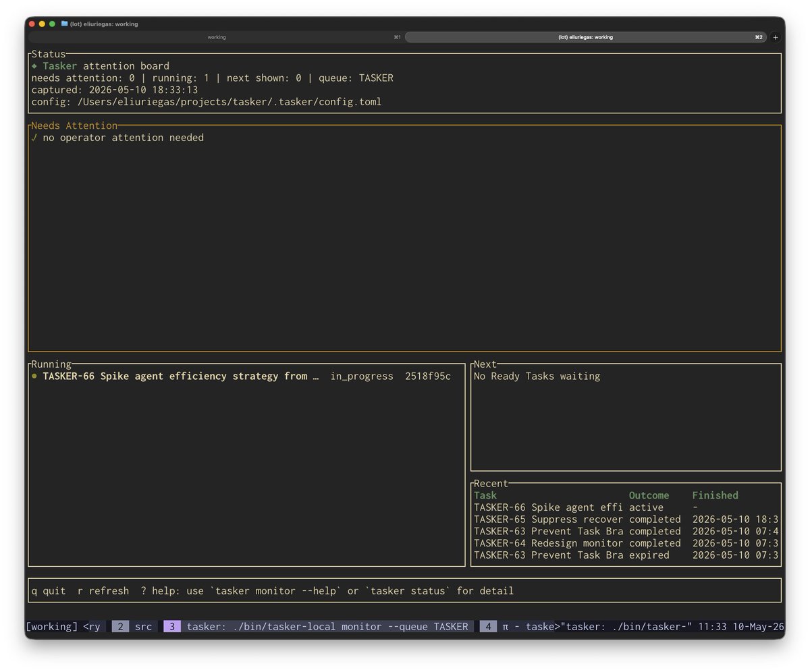810x672 pixels.
Task: Click the 'needs attention: 0' counter
Action: click(x=83, y=78)
